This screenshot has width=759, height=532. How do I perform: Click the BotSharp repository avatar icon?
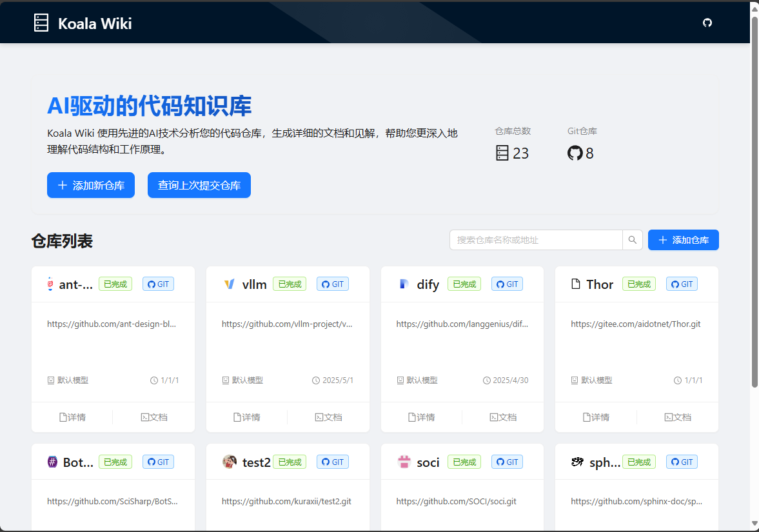point(52,462)
